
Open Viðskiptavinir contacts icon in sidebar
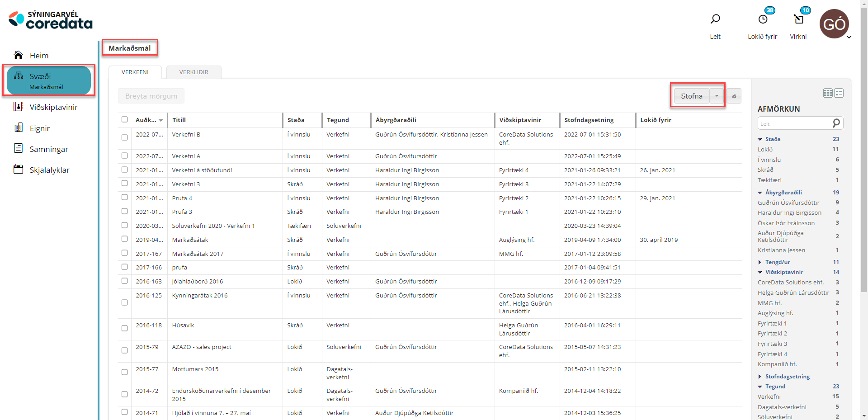click(x=18, y=107)
